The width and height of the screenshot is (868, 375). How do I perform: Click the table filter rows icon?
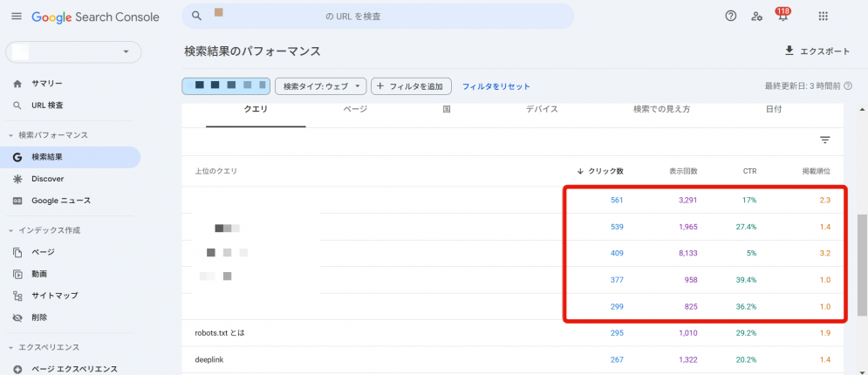pos(824,140)
